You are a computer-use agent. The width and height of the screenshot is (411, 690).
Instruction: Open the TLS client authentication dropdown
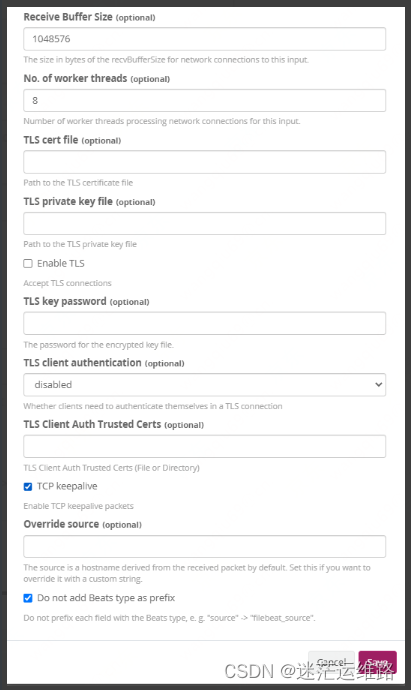click(205, 385)
